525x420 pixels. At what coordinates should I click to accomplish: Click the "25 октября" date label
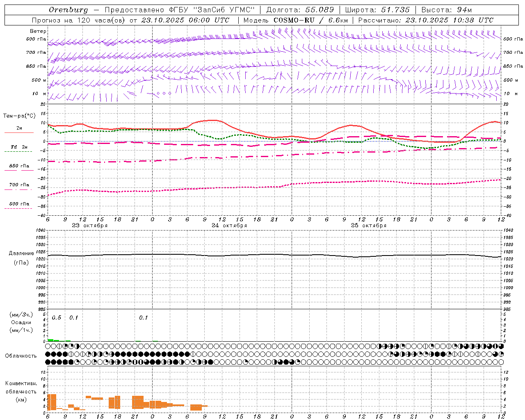pos(369,226)
